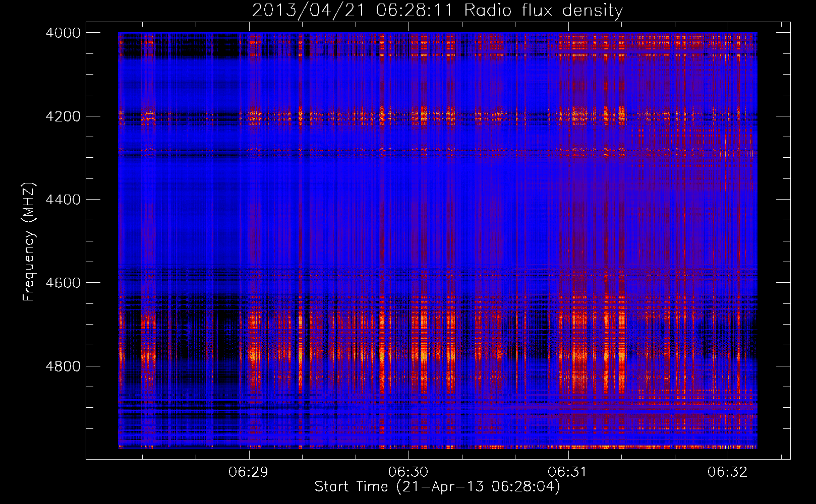This screenshot has height=504, width=816.
Task: Click the 'Start Time (21-Apr-13 06:28:04)' label
Action: (x=437, y=487)
